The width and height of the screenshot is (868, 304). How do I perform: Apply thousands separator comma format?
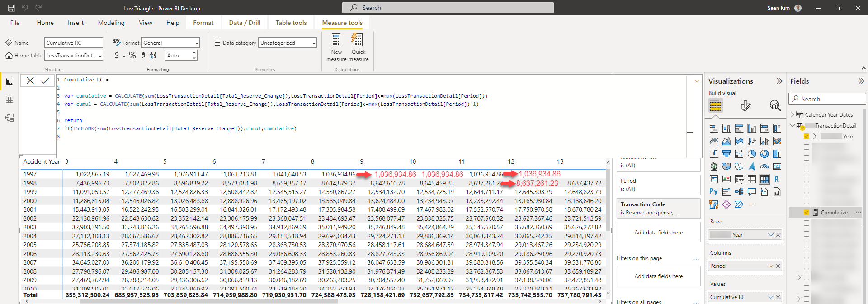(143, 55)
